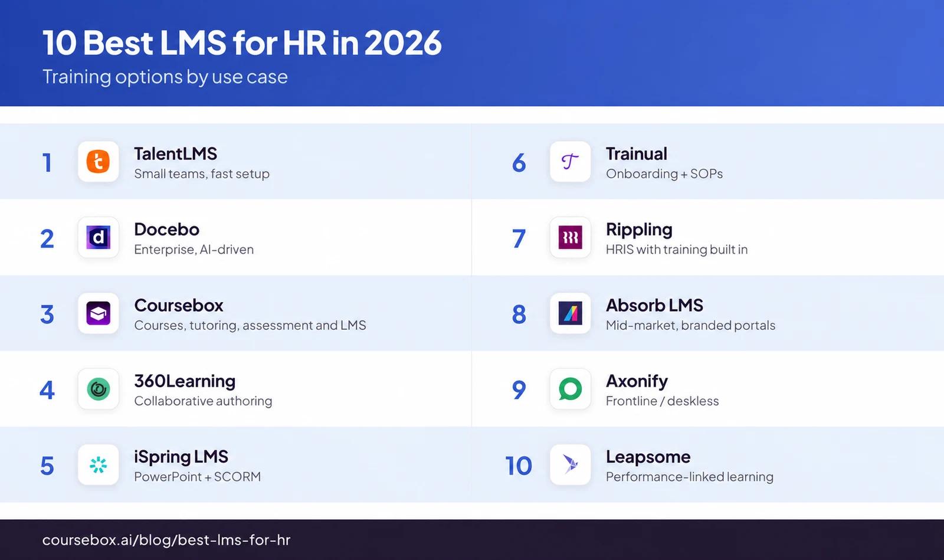This screenshot has height=560, width=944.
Task: Click the iSpring LMS starburst logo
Action: 99,465
